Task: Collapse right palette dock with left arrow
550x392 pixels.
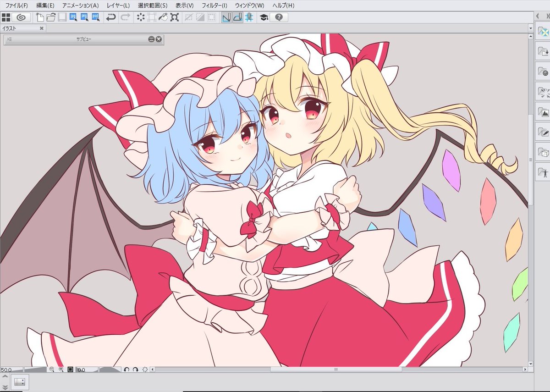Action: [x=537, y=16]
